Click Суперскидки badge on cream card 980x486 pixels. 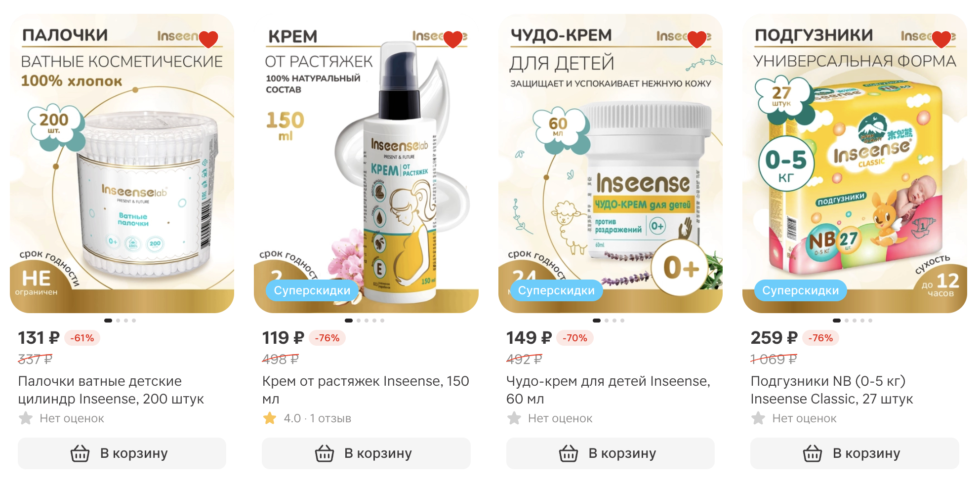(312, 290)
